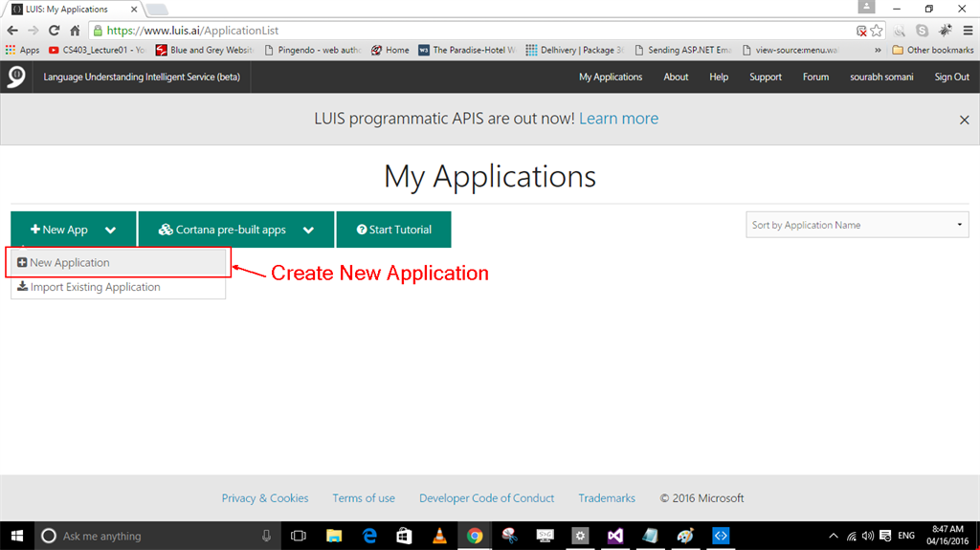Open Blue and Grey Website bookmark
Screen dimensions: 980x550
[x=205, y=50]
